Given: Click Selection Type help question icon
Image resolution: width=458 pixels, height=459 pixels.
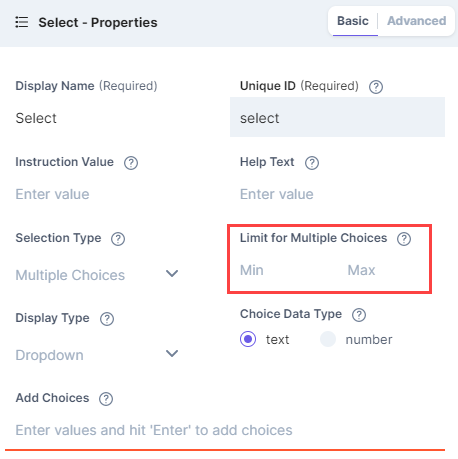Looking at the screenshot, I should pyautogui.click(x=118, y=239).
